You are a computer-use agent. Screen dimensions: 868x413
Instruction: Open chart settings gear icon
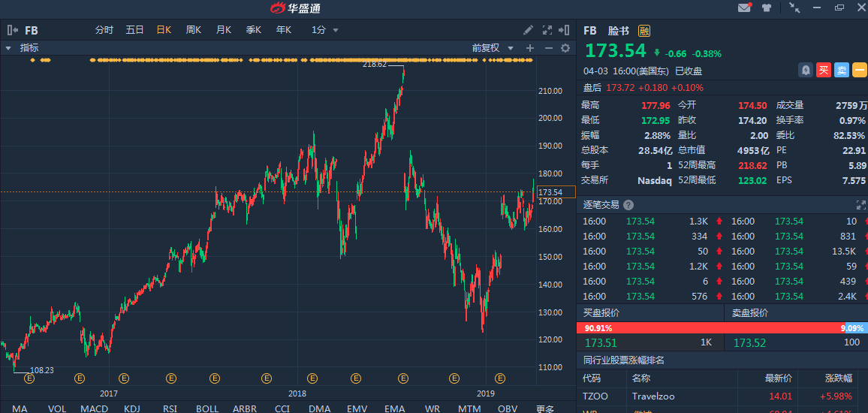pos(565,48)
